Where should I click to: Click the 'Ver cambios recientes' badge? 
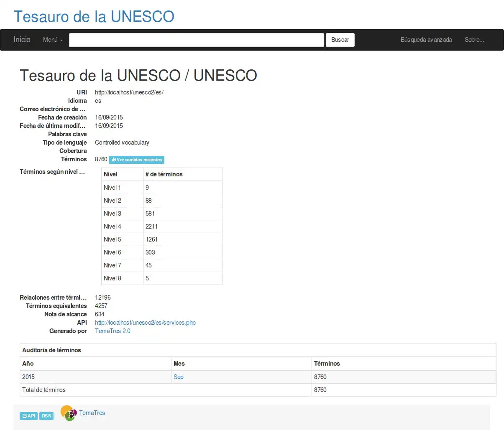click(136, 160)
